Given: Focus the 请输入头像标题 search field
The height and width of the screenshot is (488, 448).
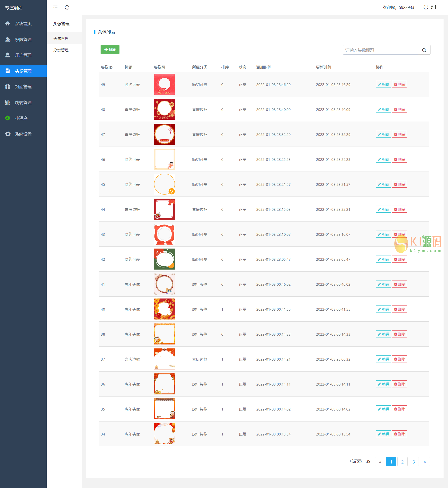Looking at the screenshot, I should 380,50.
